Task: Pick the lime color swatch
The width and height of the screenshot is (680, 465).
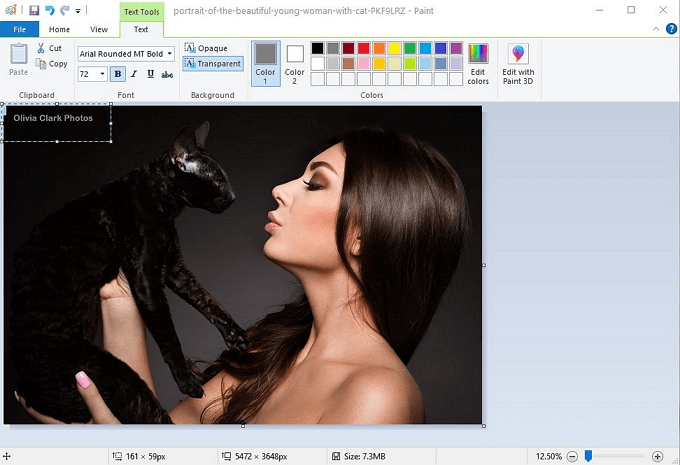Action: coord(410,64)
